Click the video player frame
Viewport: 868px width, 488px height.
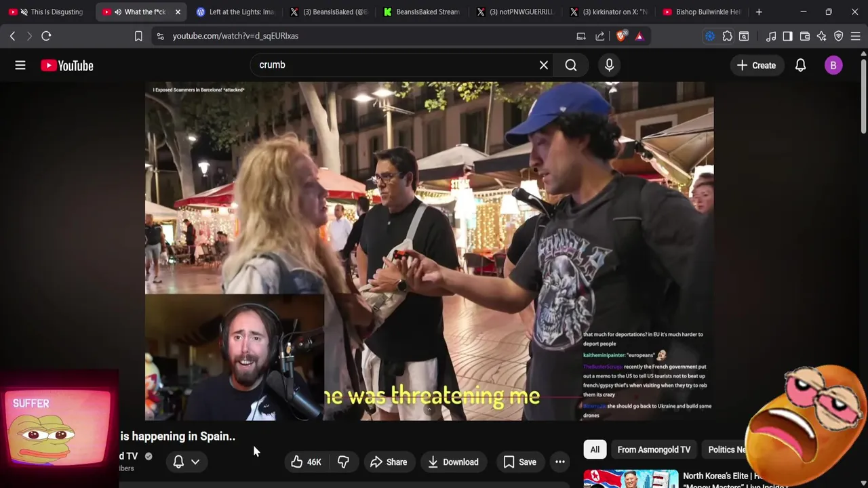[429, 251]
